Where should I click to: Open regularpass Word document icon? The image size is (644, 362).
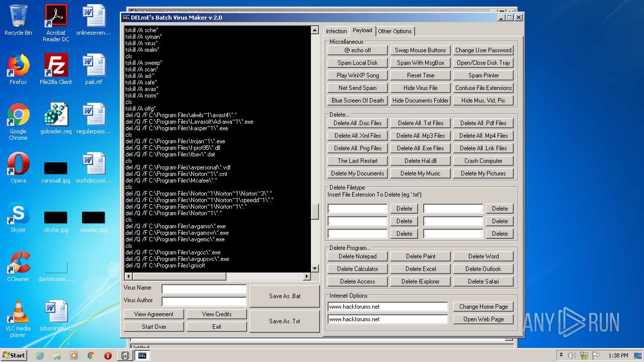[x=94, y=119]
